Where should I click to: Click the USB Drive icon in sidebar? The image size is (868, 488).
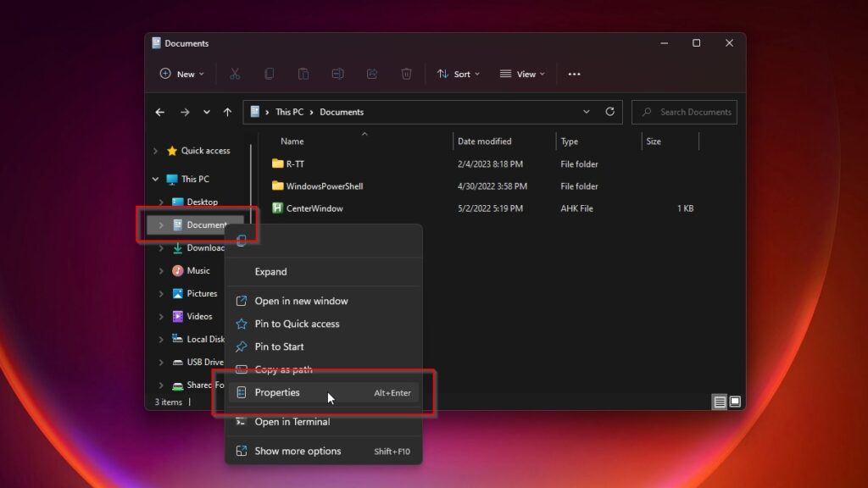[x=178, y=363]
